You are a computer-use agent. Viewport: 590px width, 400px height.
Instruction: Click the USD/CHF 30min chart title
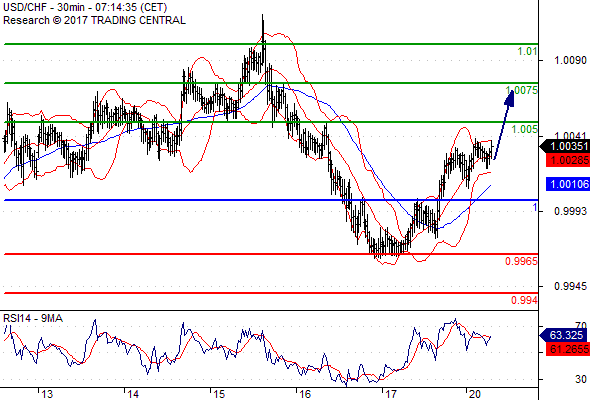85,7
